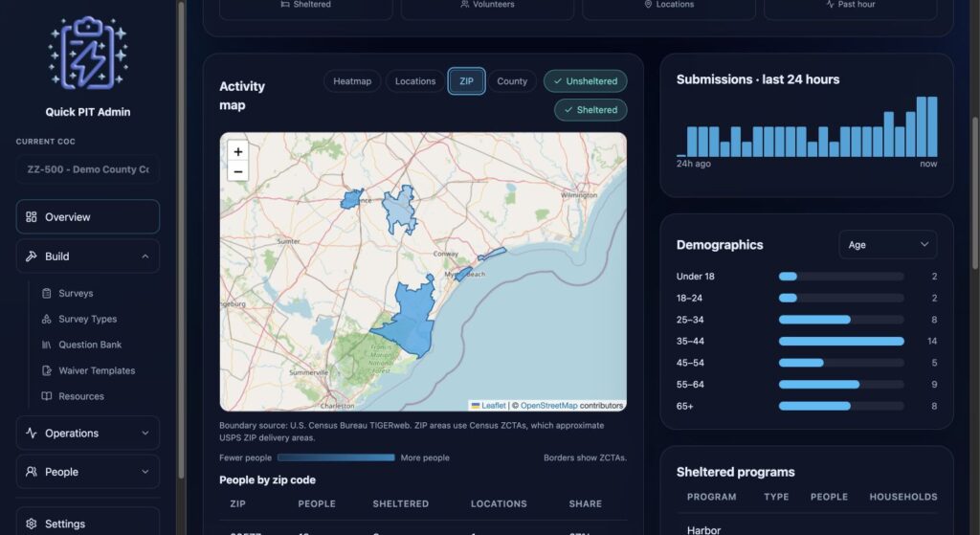Image resolution: width=980 pixels, height=535 pixels.
Task: Click the Quick PIT Admin logo
Action: 88,54
